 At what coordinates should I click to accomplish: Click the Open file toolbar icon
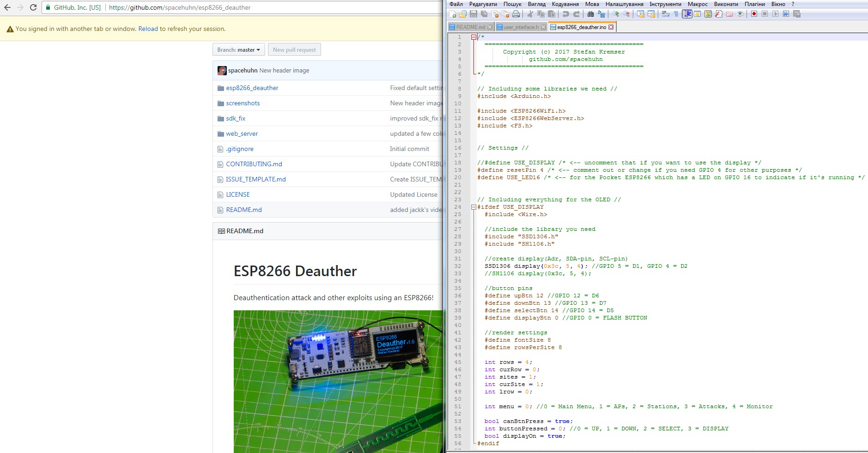[x=463, y=14]
